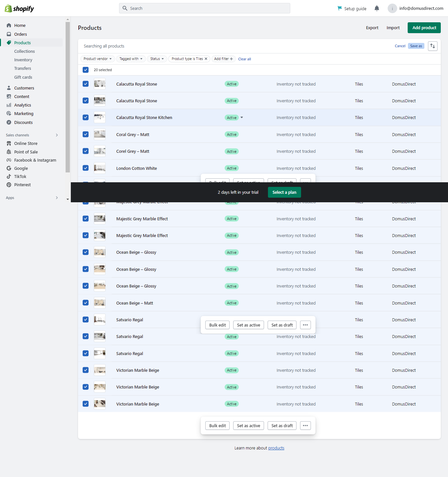The height and width of the screenshot is (477, 448).
Task: Click the notifications bell icon
Action: (x=377, y=9)
